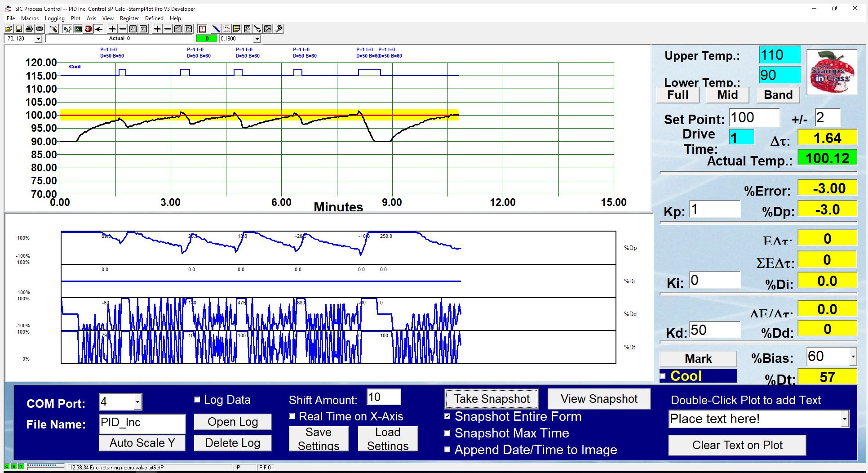Click the calculator toolbar icon
The height and width of the screenshot is (473, 868).
[247, 29]
